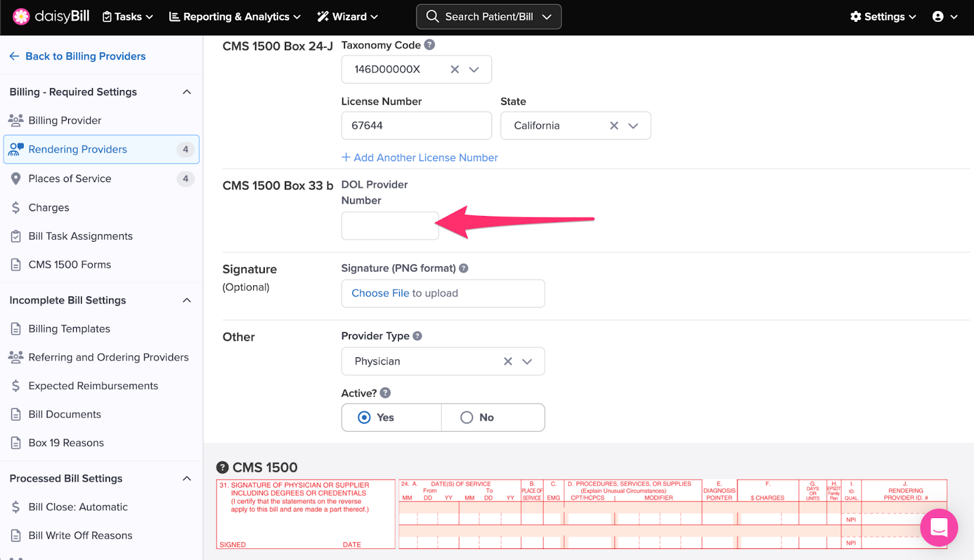Open the Reporting & Analytics menu

235,16
